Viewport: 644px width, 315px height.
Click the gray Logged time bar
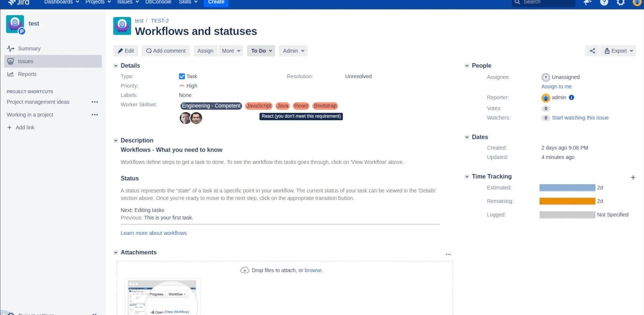click(x=567, y=215)
